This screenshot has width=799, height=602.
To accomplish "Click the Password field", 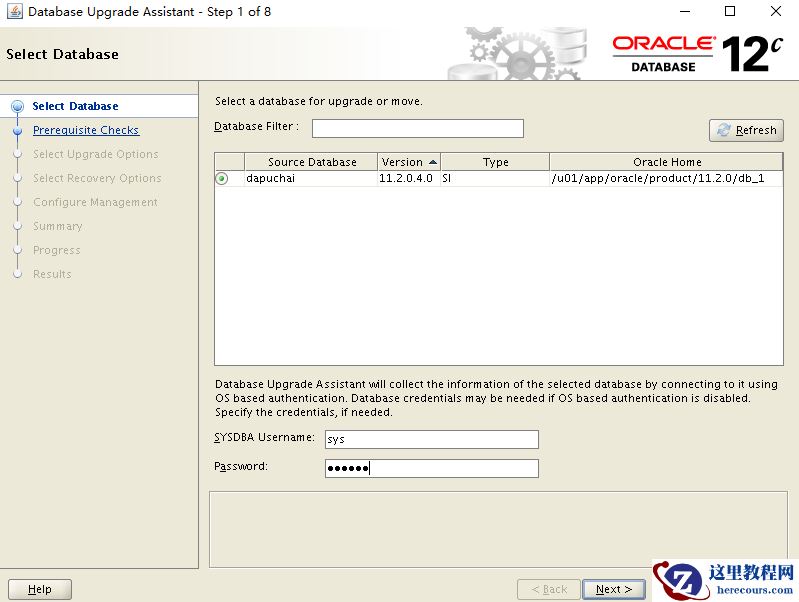I will [432, 468].
